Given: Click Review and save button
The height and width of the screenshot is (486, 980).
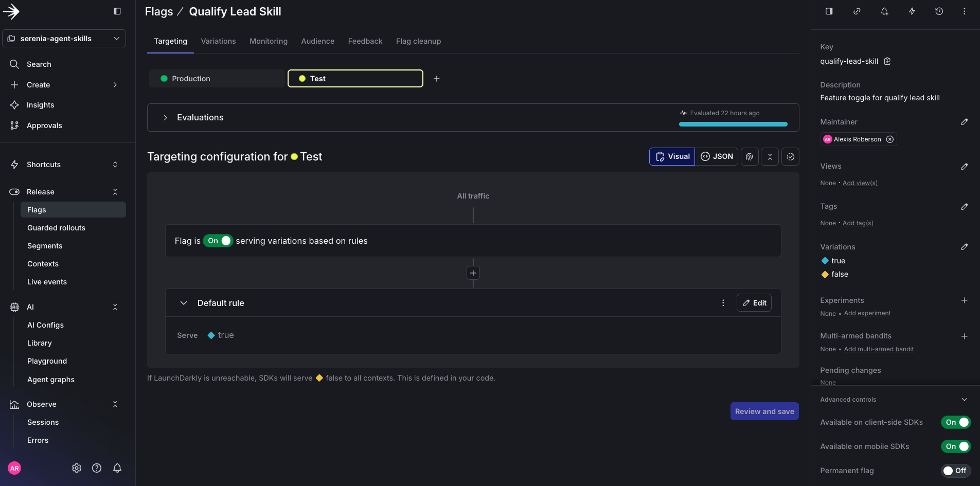Looking at the screenshot, I should click(764, 411).
